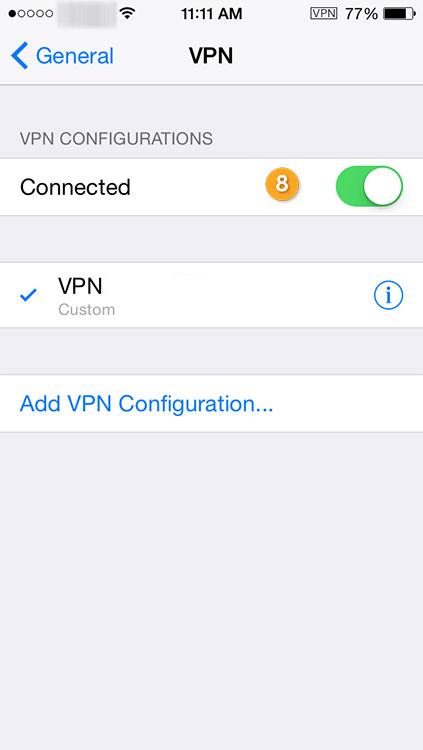
Task: Tap the VPN status bar indicator
Action: (323, 13)
